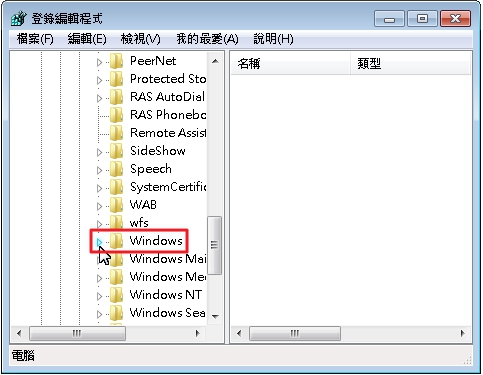Select the Remote Assist key label
Viewport: 483px width, 375px height.
[x=168, y=133]
